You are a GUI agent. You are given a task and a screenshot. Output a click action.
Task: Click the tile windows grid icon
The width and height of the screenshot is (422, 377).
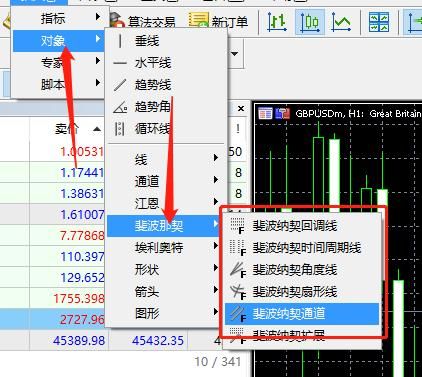379,22
